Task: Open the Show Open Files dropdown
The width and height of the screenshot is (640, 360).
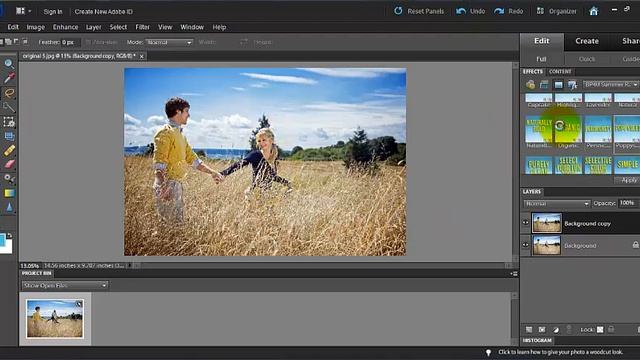Action: point(65,285)
